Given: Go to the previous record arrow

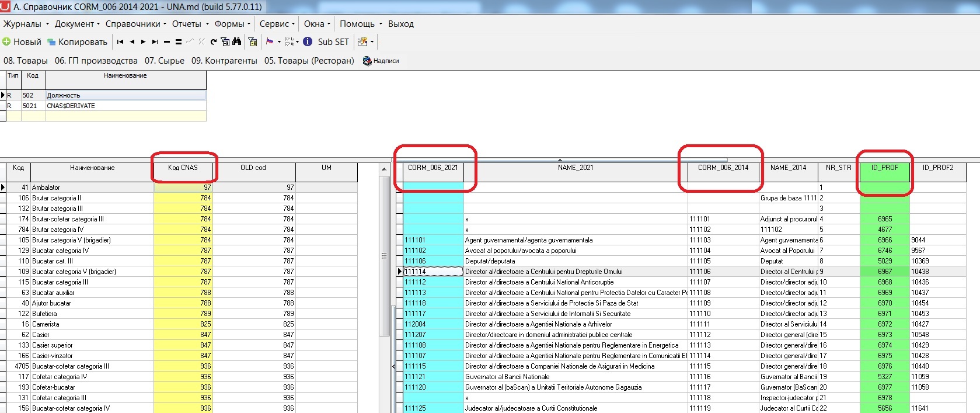Looking at the screenshot, I should pyautogui.click(x=132, y=42).
